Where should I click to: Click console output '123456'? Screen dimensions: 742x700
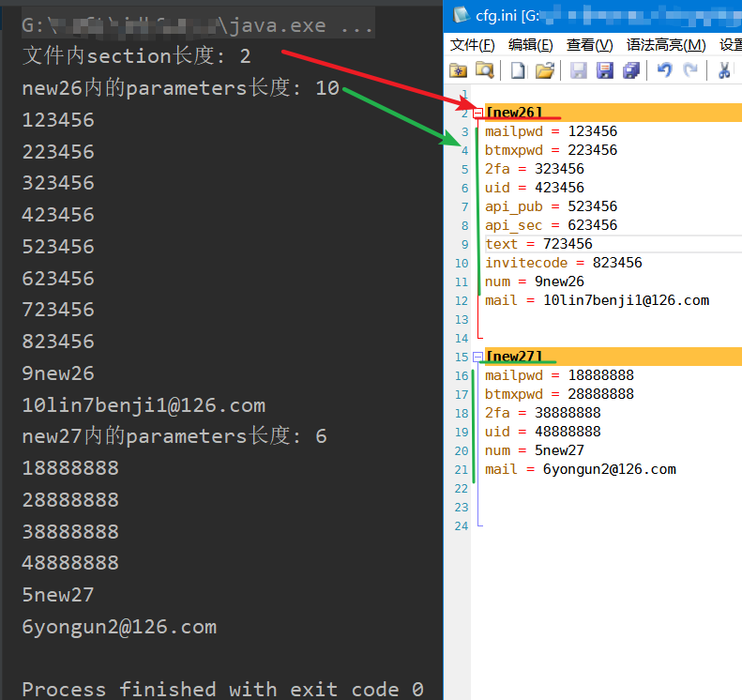[58, 120]
